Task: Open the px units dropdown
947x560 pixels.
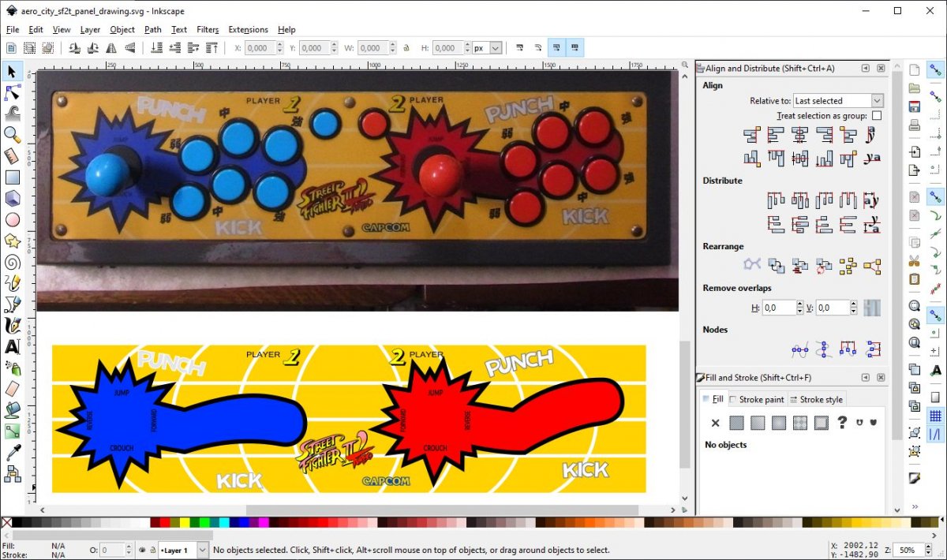Action: (x=487, y=48)
